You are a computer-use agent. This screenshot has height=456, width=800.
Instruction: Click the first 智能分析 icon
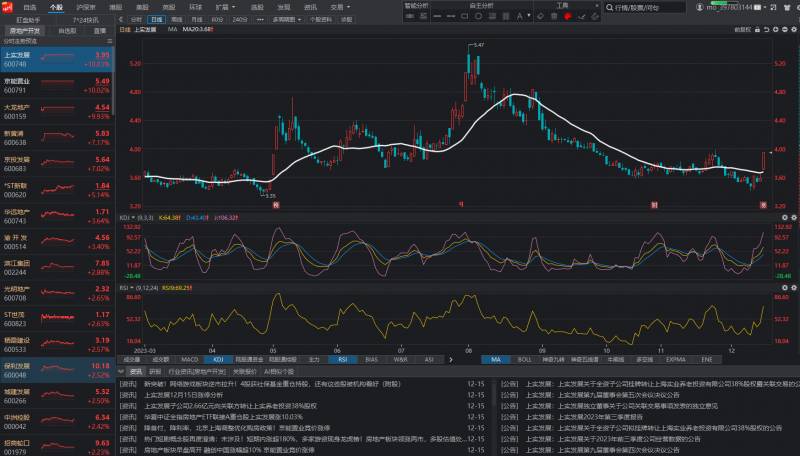click(x=409, y=16)
